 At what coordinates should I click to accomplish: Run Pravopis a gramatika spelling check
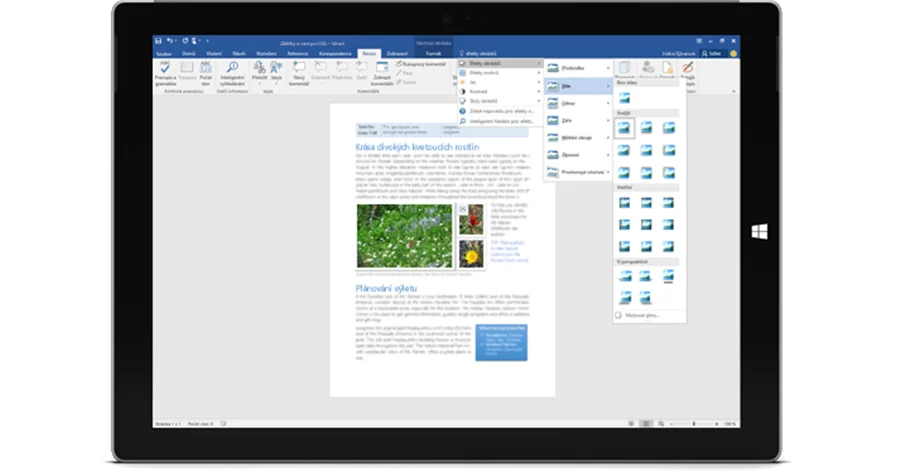(165, 73)
